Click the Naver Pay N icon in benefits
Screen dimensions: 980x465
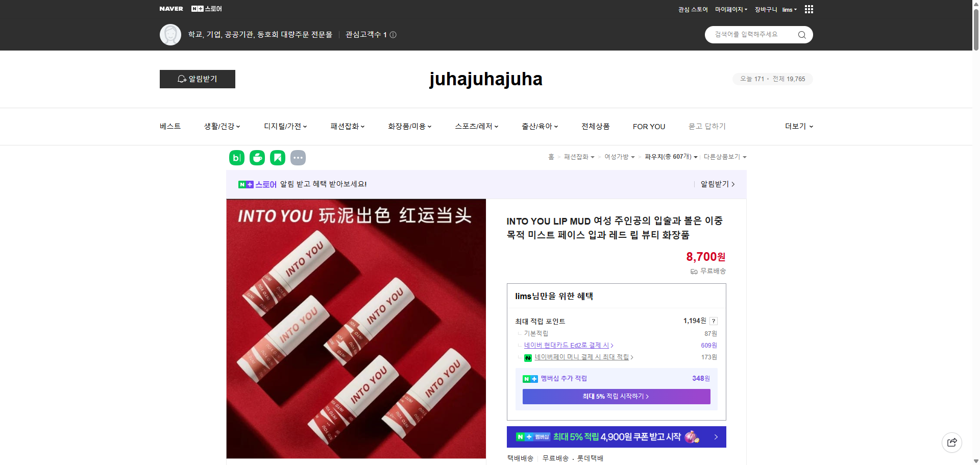point(528,357)
